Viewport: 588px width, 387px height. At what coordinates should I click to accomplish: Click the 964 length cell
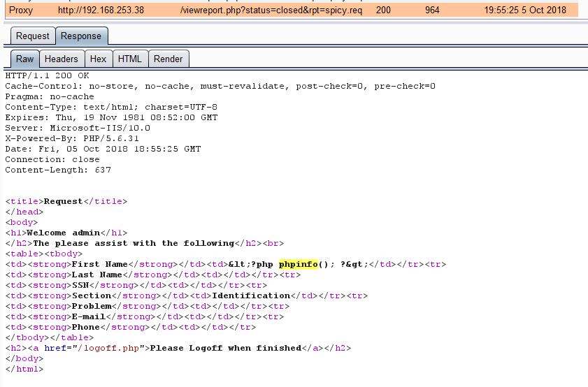pos(432,11)
